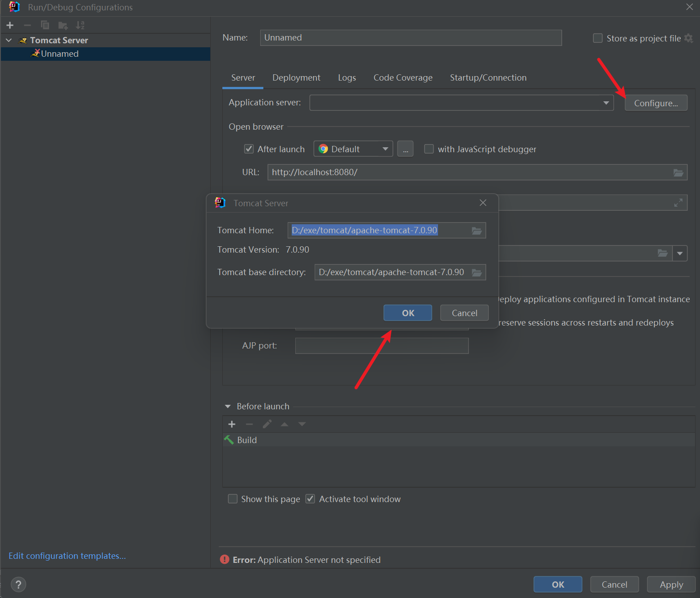This screenshot has height=598, width=700.
Task: Toggle Activate tool window checkbox
Action: pos(310,499)
